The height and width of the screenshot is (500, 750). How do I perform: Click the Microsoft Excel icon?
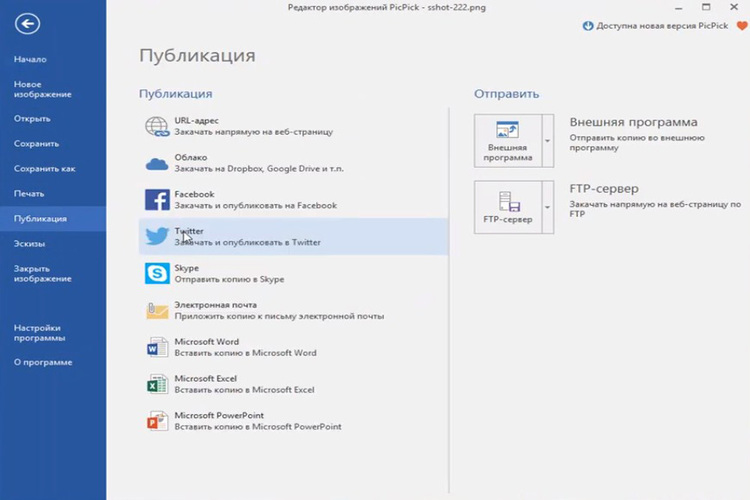157,384
